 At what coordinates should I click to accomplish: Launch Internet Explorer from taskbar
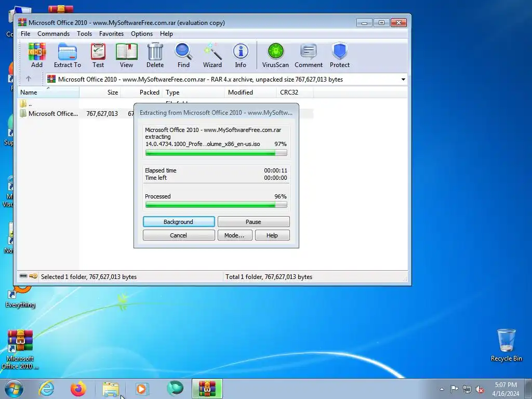[46, 389]
